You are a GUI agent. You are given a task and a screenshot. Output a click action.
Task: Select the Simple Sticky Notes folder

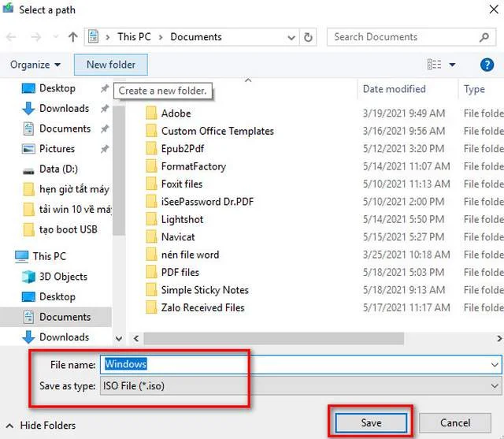[x=197, y=290]
